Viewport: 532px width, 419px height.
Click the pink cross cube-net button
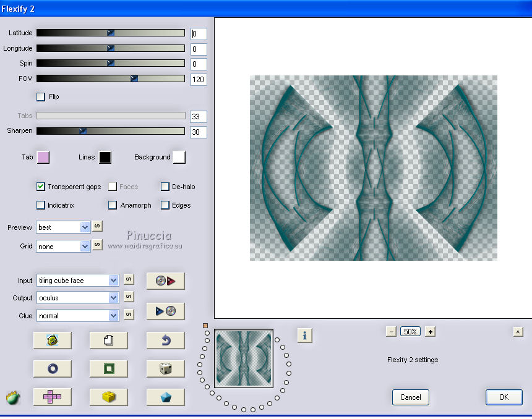[52, 397]
